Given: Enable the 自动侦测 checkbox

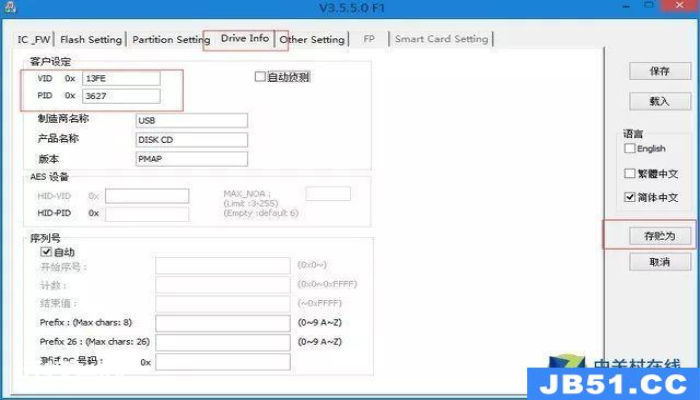Looking at the screenshot, I should [260, 77].
